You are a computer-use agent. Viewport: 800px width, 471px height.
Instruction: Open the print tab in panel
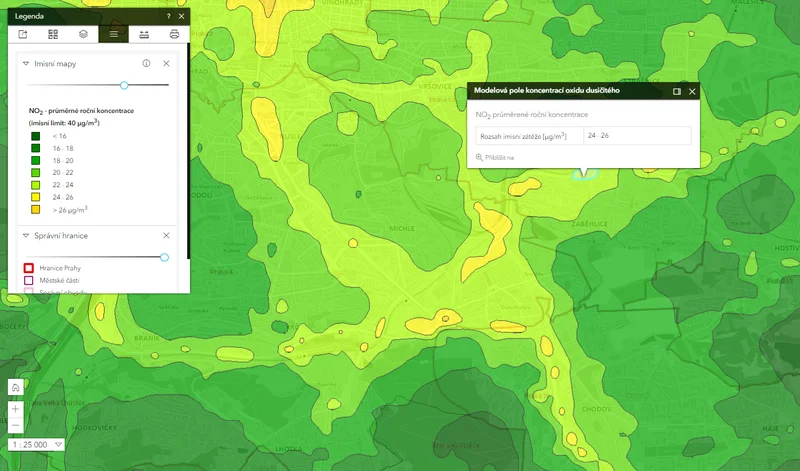point(175,34)
